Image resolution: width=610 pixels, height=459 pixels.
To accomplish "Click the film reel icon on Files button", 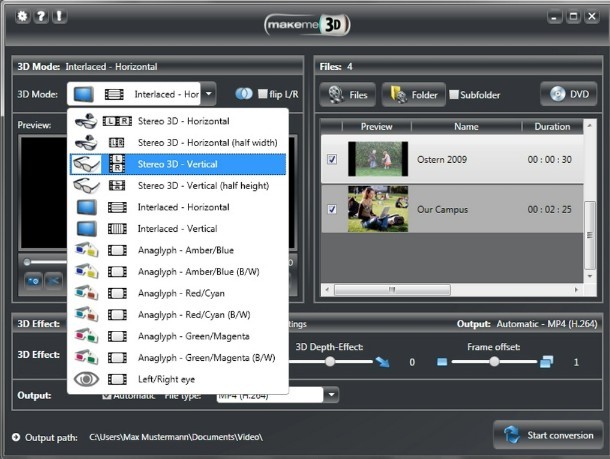I will [336, 95].
